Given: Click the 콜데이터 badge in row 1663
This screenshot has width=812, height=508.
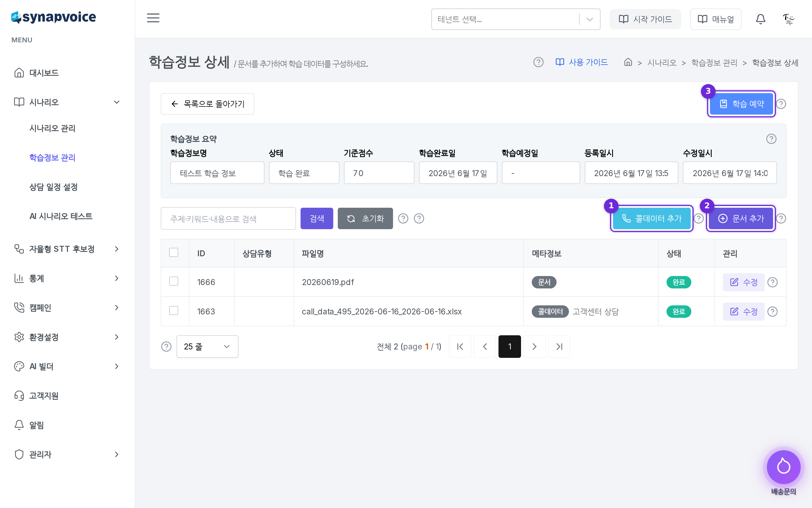Looking at the screenshot, I should [550, 312].
